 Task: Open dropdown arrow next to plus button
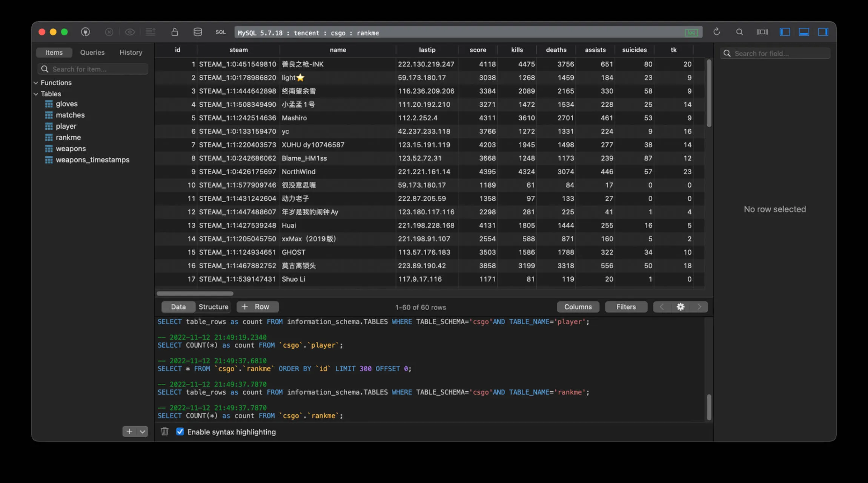coord(142,432)
